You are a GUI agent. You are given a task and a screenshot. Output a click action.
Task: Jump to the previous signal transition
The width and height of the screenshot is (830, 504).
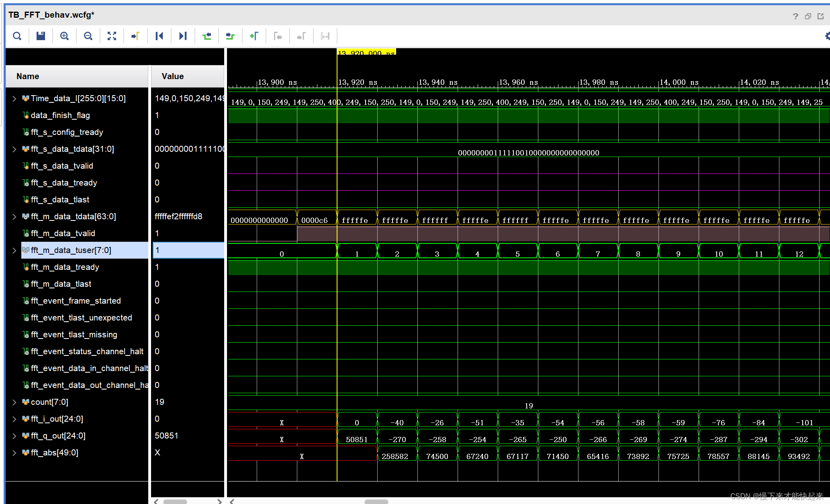[206, 36]
